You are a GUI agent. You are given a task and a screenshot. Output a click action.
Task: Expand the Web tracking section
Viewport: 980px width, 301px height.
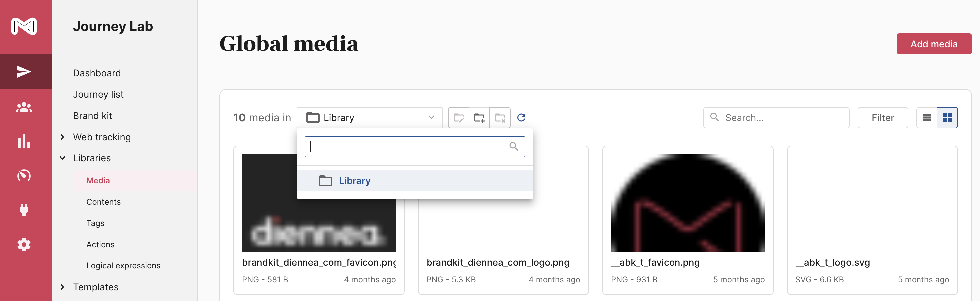[x=63, y=137]
